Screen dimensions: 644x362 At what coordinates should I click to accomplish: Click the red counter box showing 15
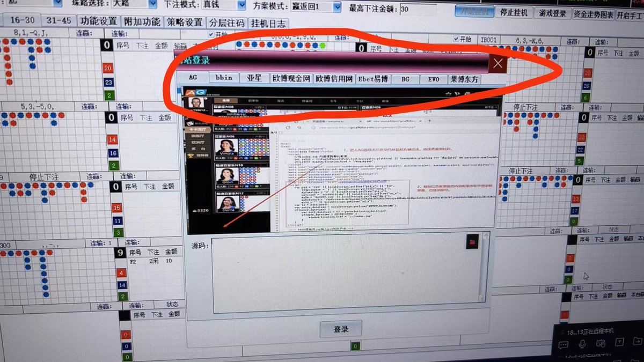point(116,208)
